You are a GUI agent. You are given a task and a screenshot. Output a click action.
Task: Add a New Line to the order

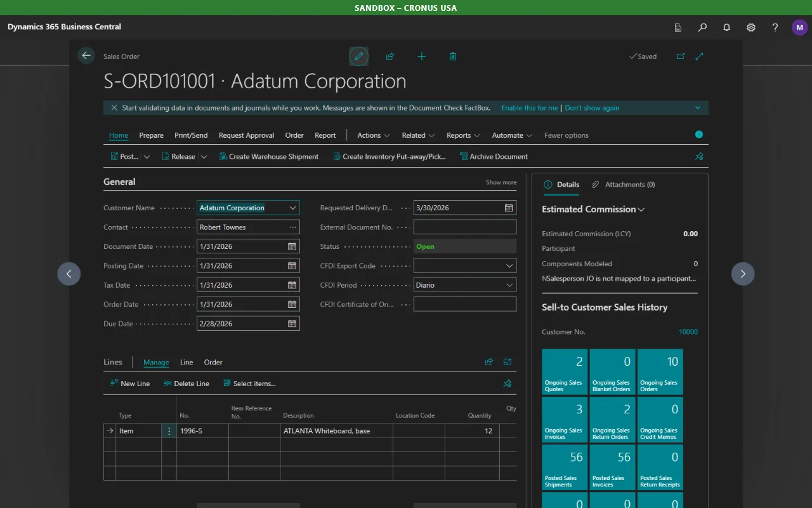pyautogui.click(x=130, y=384)
